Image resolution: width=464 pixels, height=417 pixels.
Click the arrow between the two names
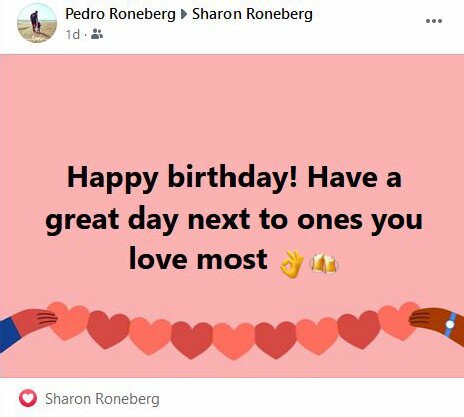pyautogui.click(x=184, y=15)
